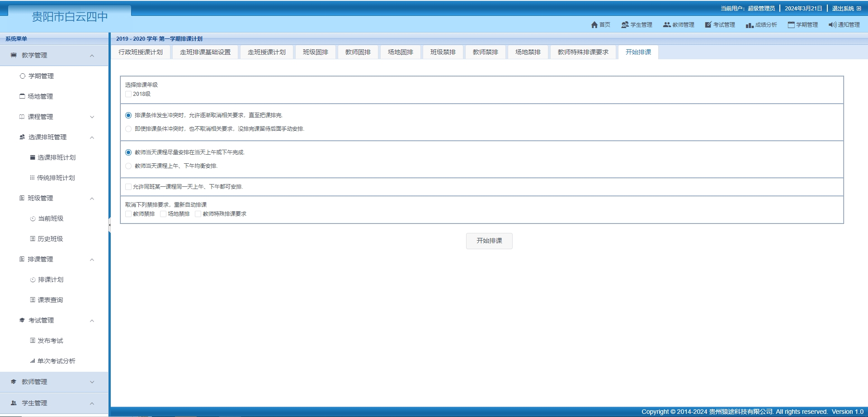Collapse the 考试管理 sidebar chevron
Image resolution: width=868 pixels, height=417 pixels.
tap(92, 321)
